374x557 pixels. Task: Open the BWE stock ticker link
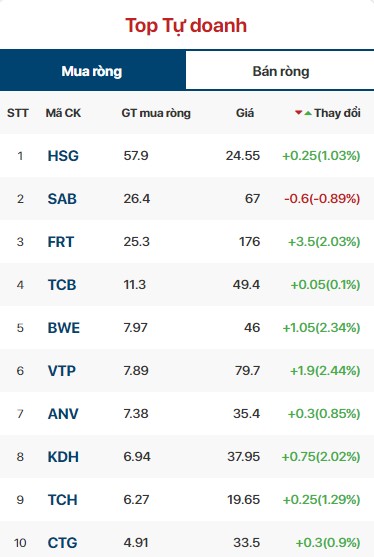(x=64, y=328)
